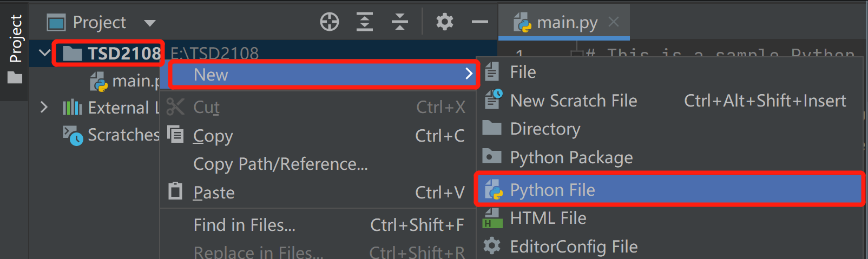
Task: Choose Python Package option
Action: [x=571, y=157]
